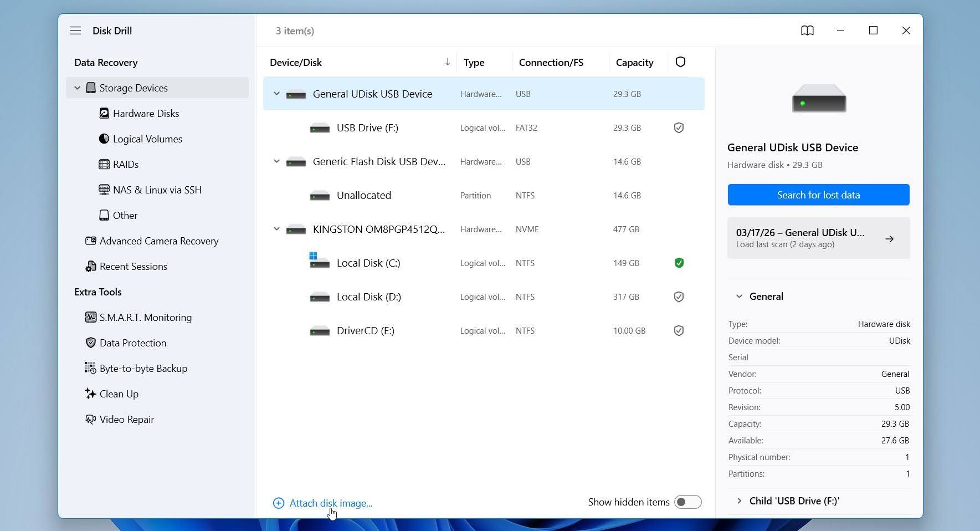Click the plus icon for Attach disk image

[x=279, y=503]
